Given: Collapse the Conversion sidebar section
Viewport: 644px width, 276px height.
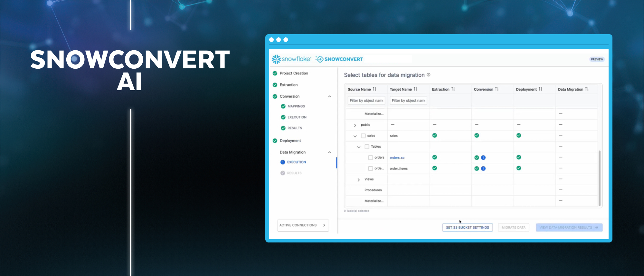Looking at the screenshot, I should (329, 96).
